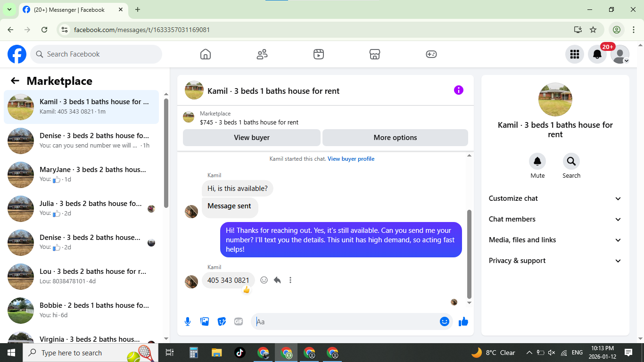Click the conversation list scrollbar
Viewport: 644px width, 362px height.
click(x=166, y=152)
